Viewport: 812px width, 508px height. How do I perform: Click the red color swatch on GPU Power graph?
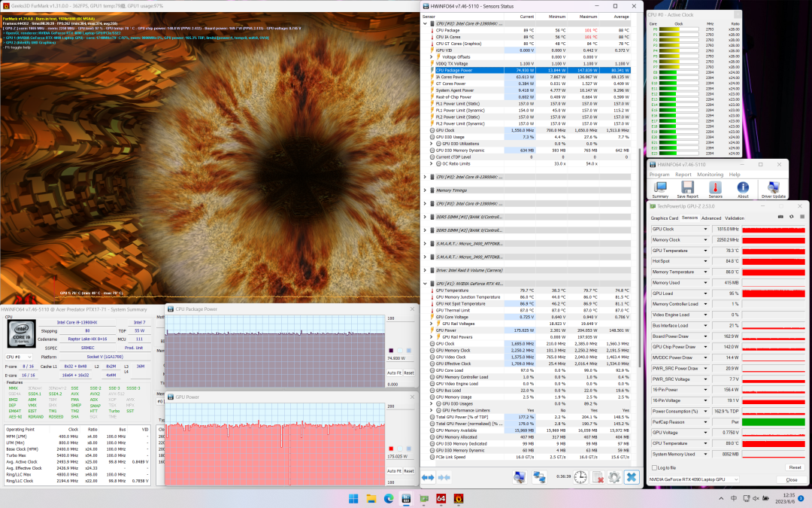tap(391, 449)
